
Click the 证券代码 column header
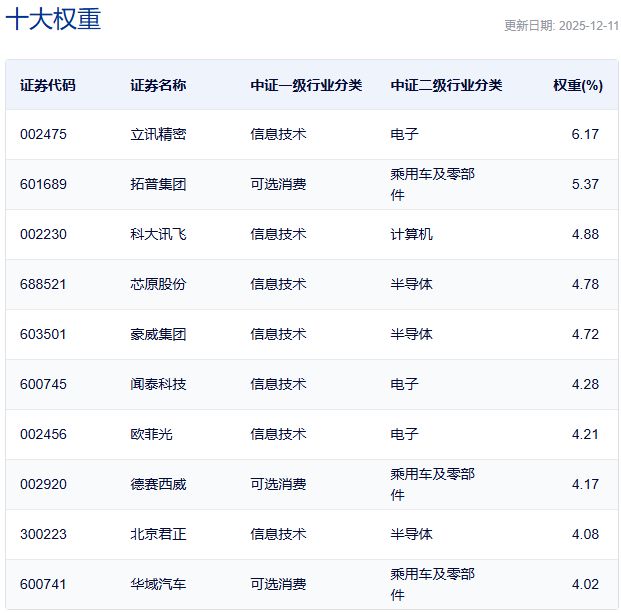(47, 85)
